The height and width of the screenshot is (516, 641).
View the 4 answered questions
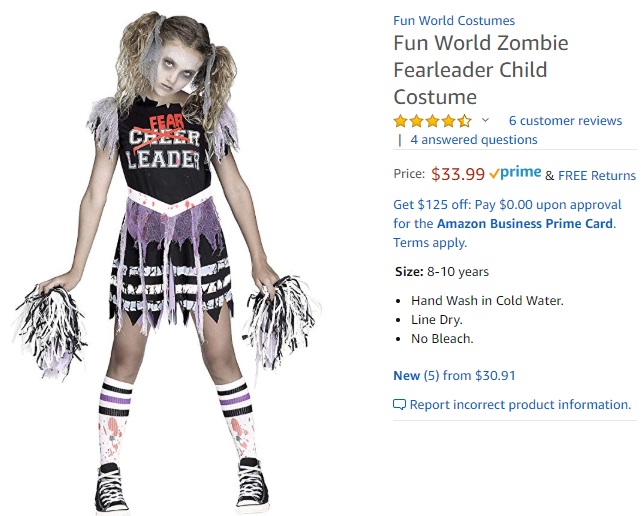(474, 140)
